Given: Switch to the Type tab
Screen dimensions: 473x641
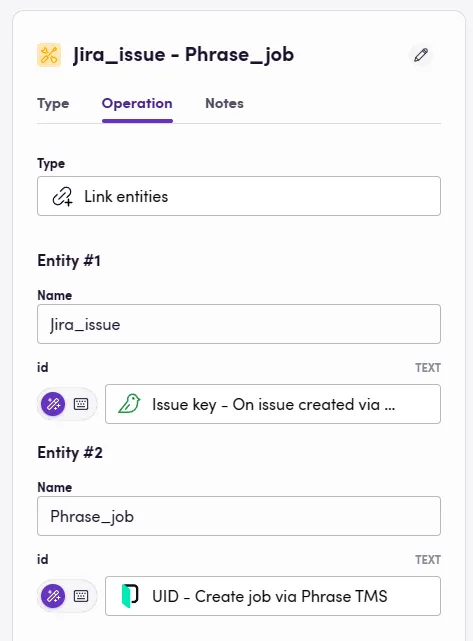Looking at the screenshot, I should tap(53, 103).
